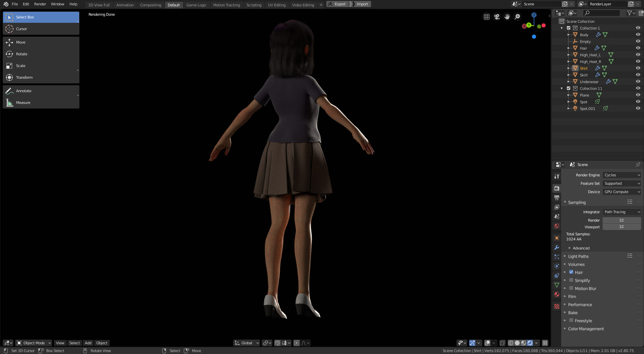Viewport: 644px width, 354px height.
Task: Open the Scene properties tab
Action: point(557,216)
